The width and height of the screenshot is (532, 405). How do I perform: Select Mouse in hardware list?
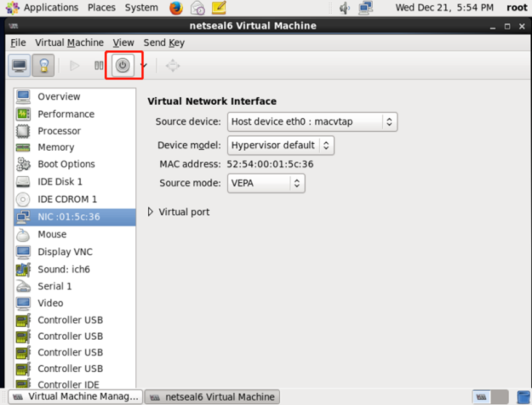pyautogui.click(x=74, y=235)
